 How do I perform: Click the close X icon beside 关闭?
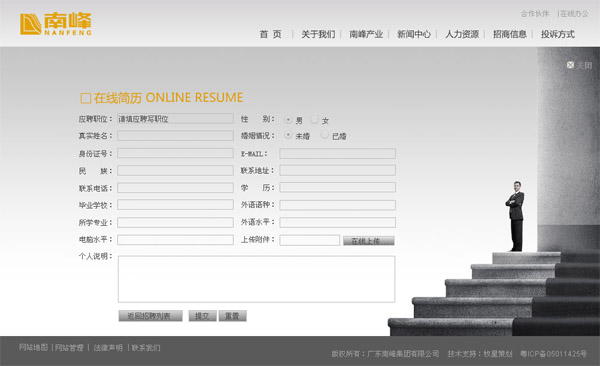coord(570,65)
